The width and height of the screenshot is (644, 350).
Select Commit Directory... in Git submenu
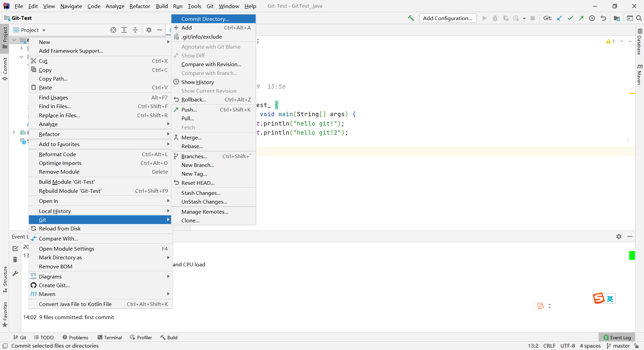213,19
